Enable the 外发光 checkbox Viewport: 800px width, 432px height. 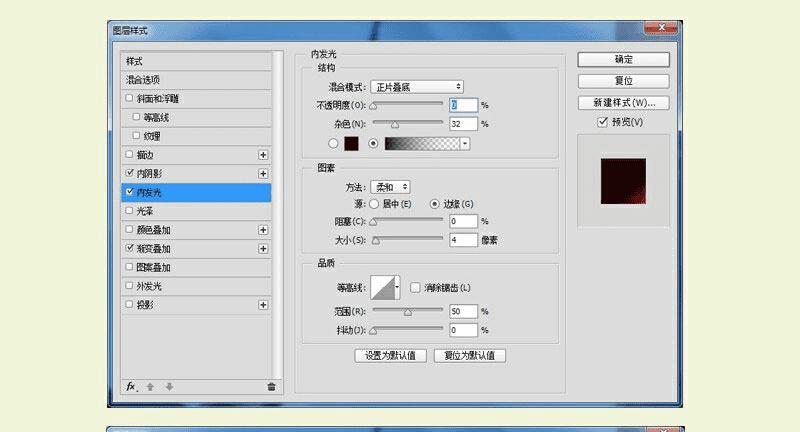[x=129, y=286]
